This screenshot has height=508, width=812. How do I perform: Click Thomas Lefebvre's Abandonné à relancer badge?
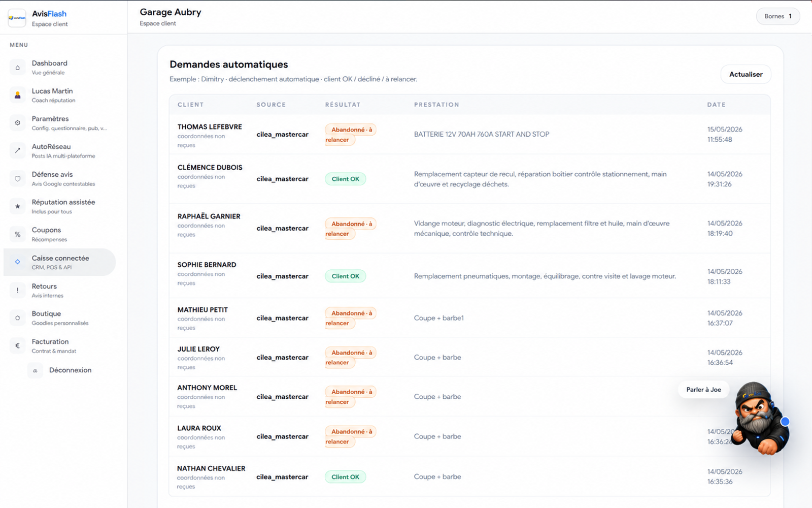click(x=350, y=135)
